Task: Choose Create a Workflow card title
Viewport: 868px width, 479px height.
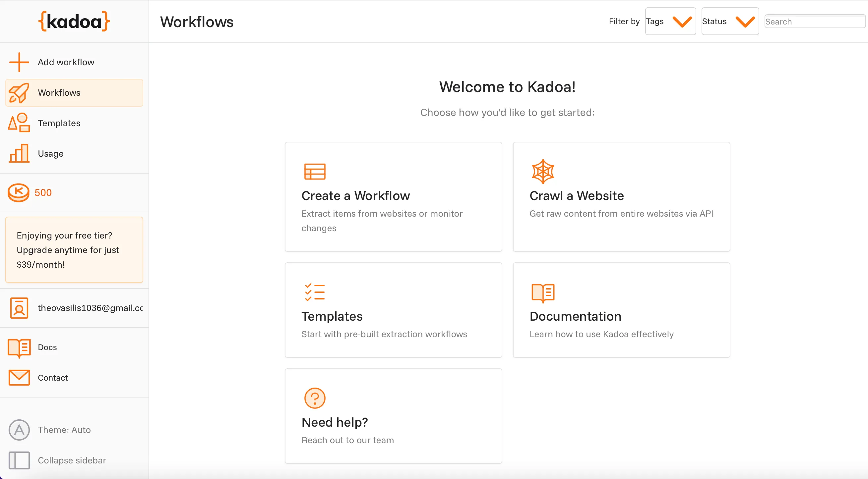Action: (355, 195)
